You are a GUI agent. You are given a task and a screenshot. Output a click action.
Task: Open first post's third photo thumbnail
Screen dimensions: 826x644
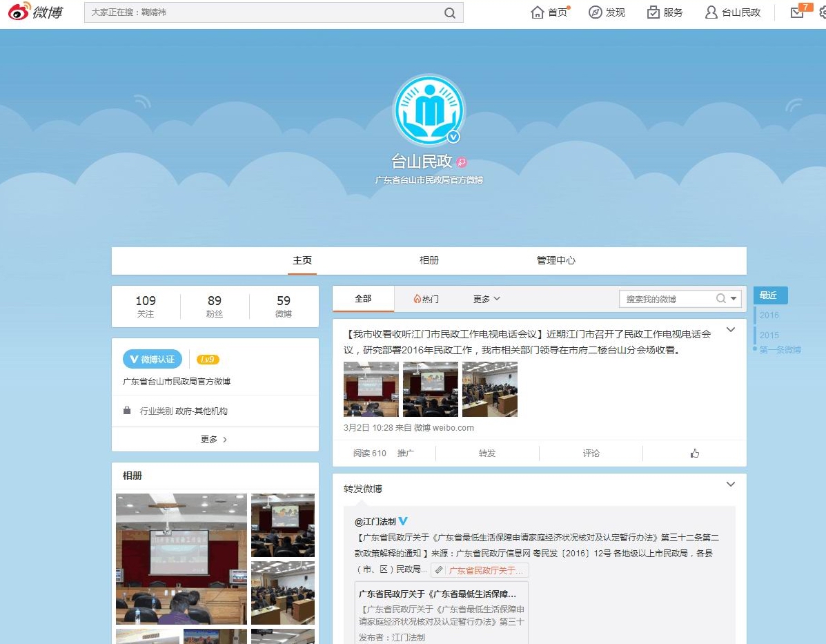click(490, 389)
